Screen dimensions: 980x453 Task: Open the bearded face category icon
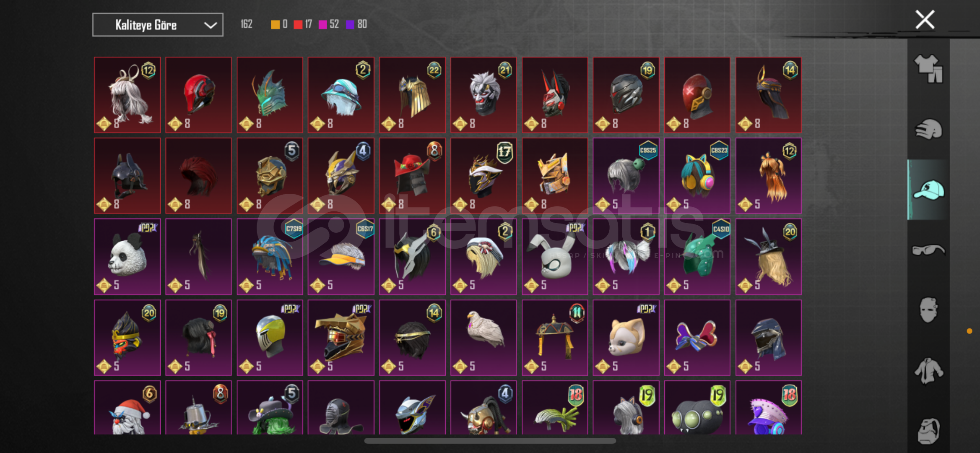[928, 431]
